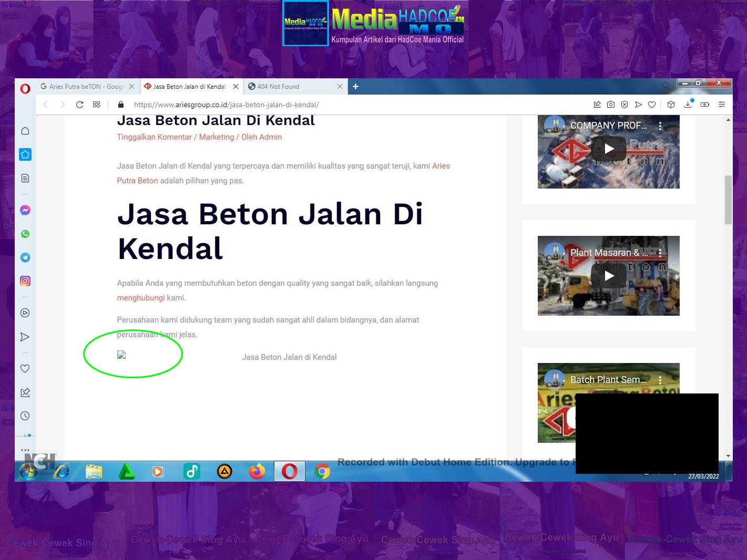Close the 404 Not Found tab
Screen dimensions: 747x560
340,87
